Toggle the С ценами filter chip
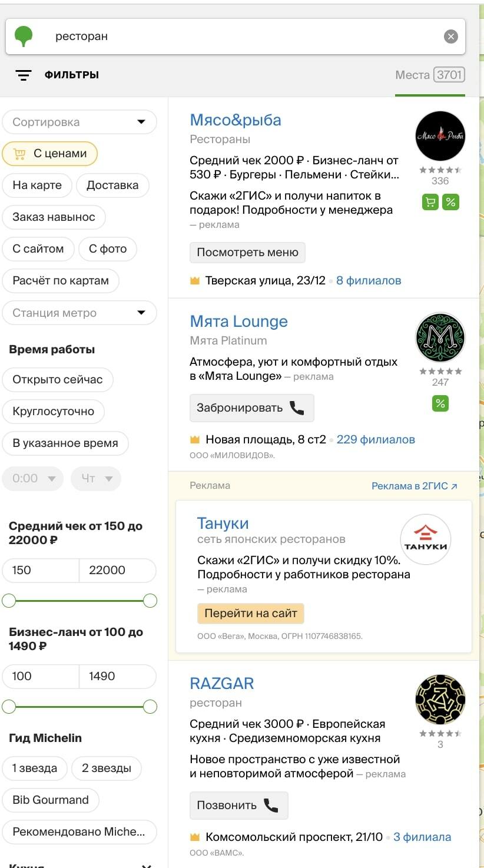Viewport: 484px width, 868px height. pyautogui.click(x=50, y=154)
